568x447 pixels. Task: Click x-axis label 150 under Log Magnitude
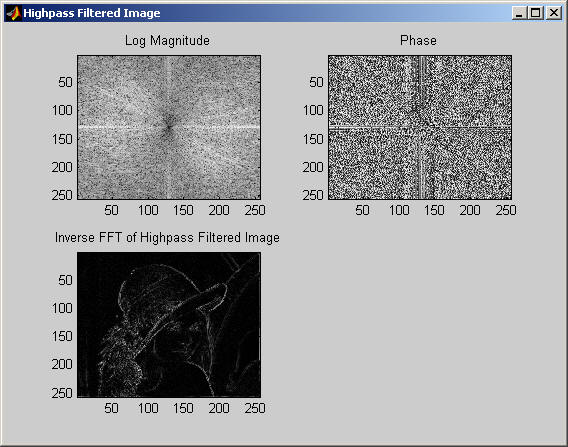(183, 210)
